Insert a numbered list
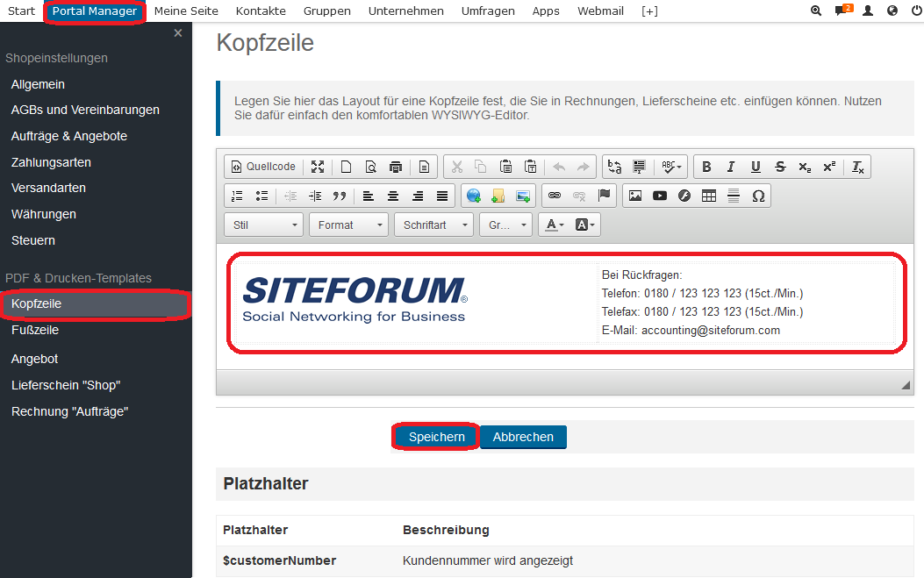Viewport: 924px width, 578px height. pyautogui.click(x=237, y=196)
